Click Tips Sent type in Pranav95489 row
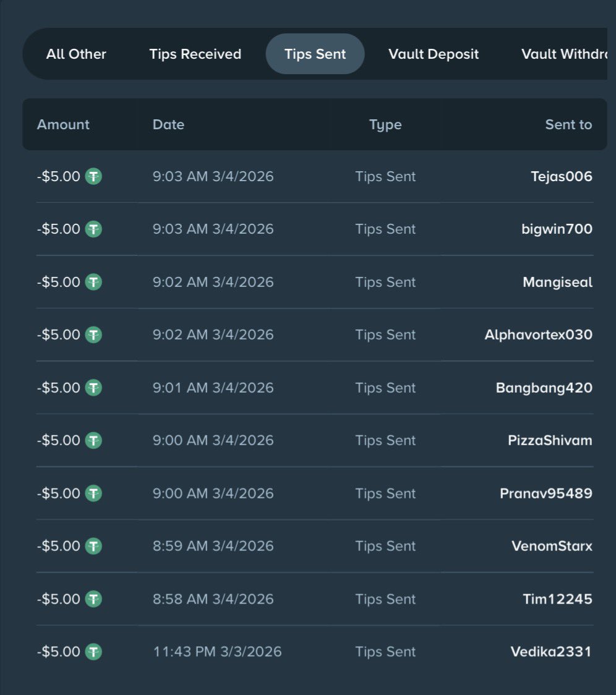Viewport: 616px width, 695px height. (x=385, y=494)
